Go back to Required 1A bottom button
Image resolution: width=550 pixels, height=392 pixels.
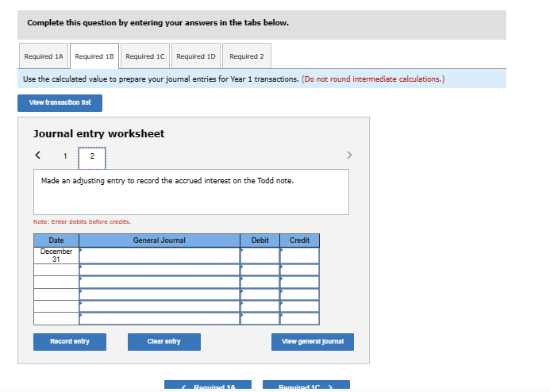coord(208,385)
